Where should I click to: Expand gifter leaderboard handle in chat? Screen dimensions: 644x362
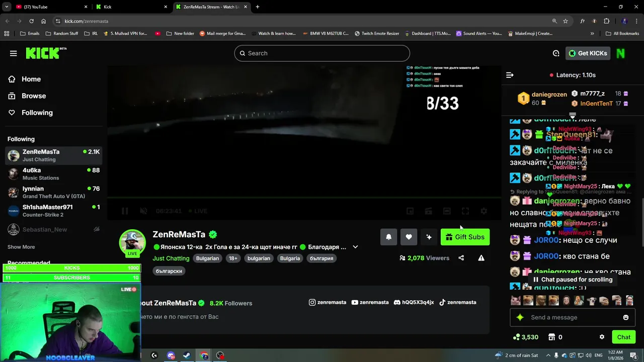pos(573,115)
